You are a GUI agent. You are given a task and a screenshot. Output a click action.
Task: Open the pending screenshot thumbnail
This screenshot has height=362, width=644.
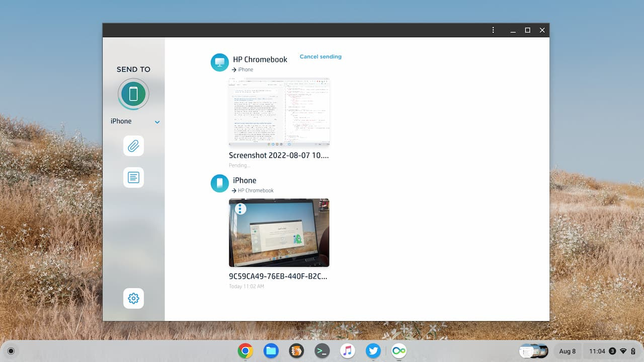click(x=279, y=112)
